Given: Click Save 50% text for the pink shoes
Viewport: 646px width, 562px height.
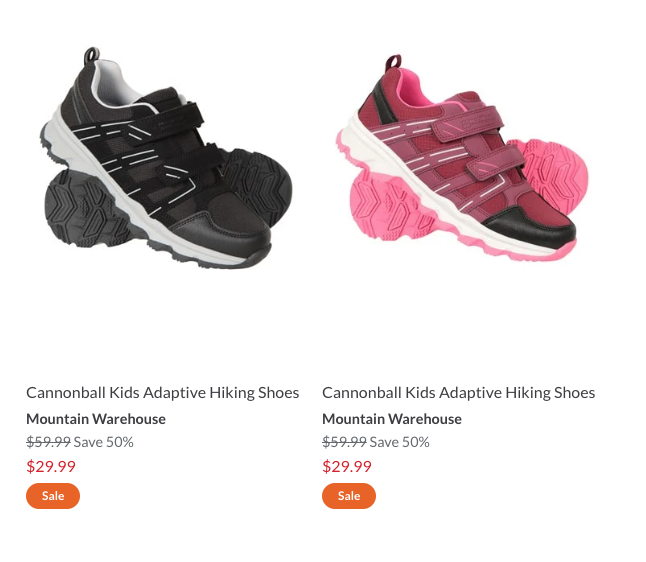Looking at the screenshot, I should point(400,442).
